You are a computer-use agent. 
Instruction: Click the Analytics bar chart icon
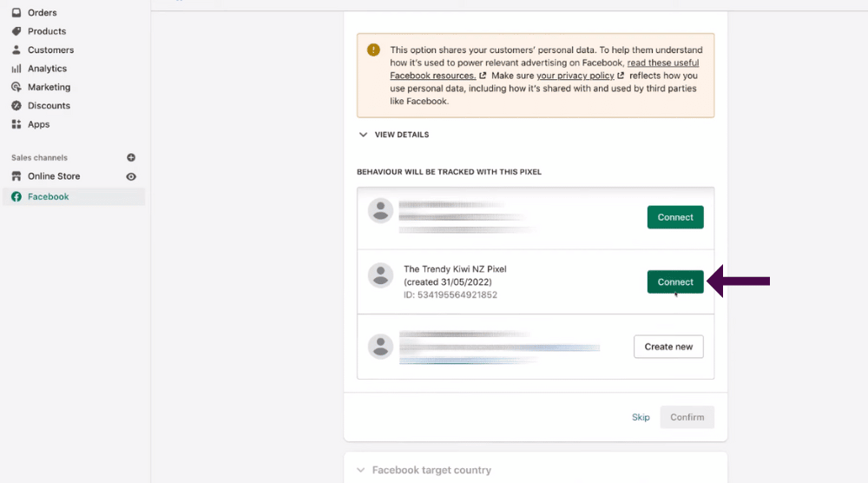point(16,68)
